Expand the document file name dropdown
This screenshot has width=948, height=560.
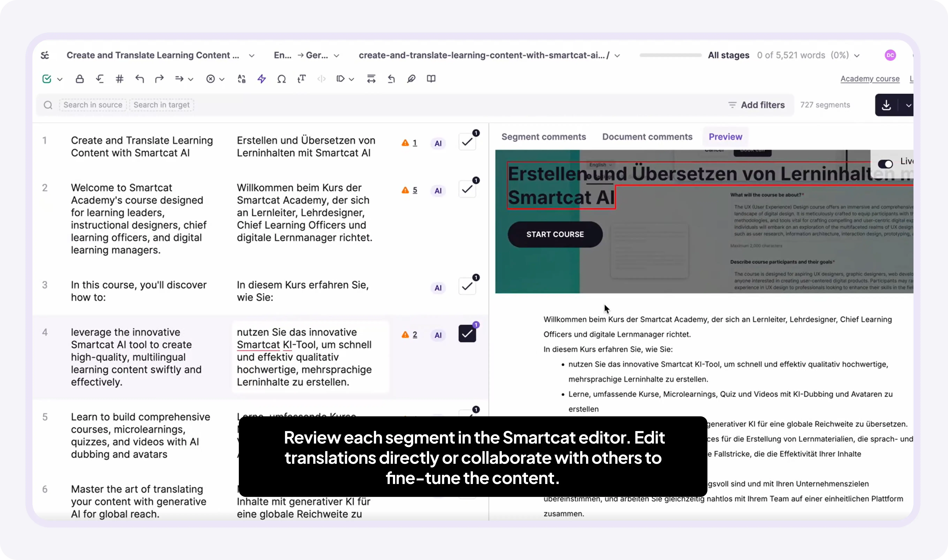click(617, 55)
